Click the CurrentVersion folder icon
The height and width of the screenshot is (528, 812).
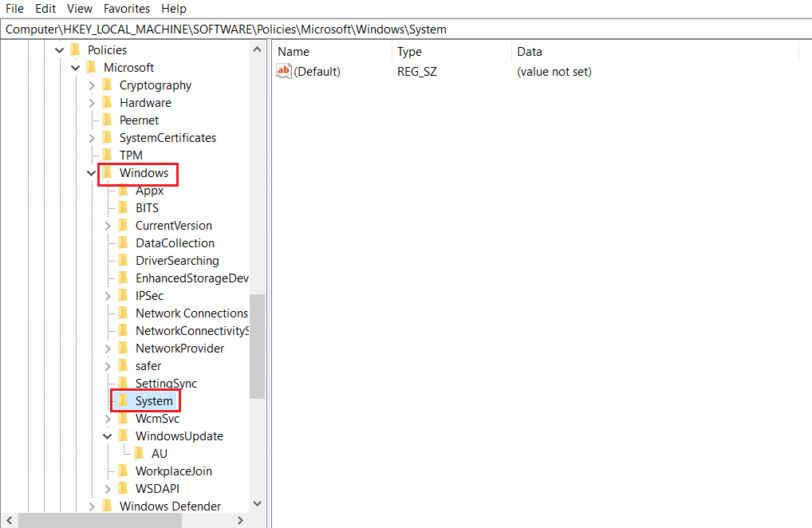click(x=124, y=225)
